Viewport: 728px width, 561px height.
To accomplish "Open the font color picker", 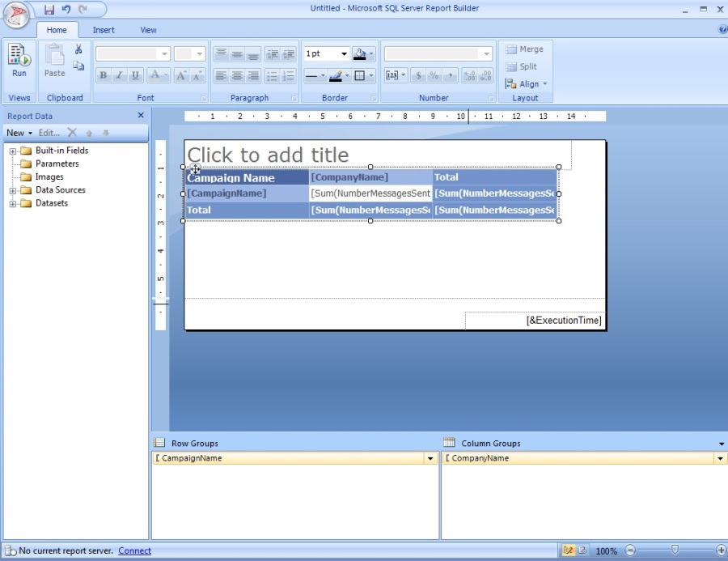I will pos(159,75).
